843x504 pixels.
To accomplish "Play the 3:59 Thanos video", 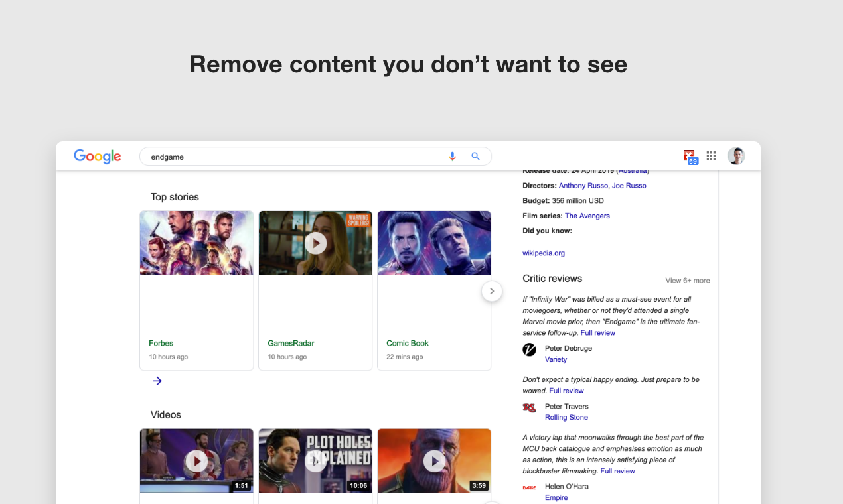I will [434, 460].
